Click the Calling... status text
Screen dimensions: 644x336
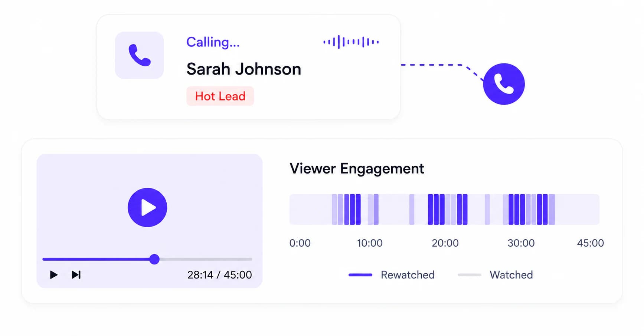(x=213, y=42)
